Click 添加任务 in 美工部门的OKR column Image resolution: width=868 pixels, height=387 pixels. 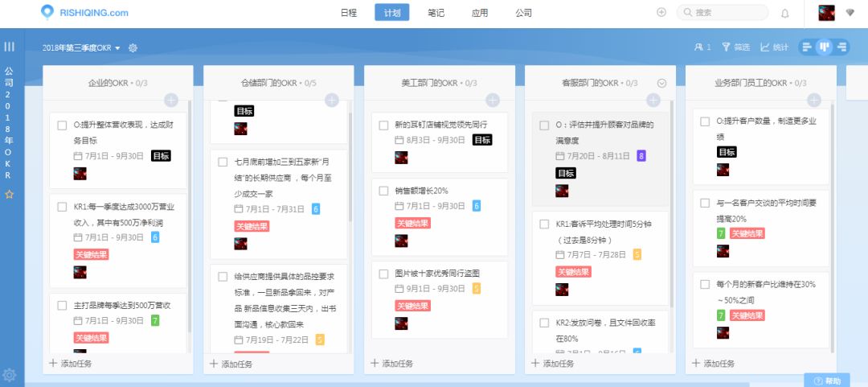[x=391, y=363]
